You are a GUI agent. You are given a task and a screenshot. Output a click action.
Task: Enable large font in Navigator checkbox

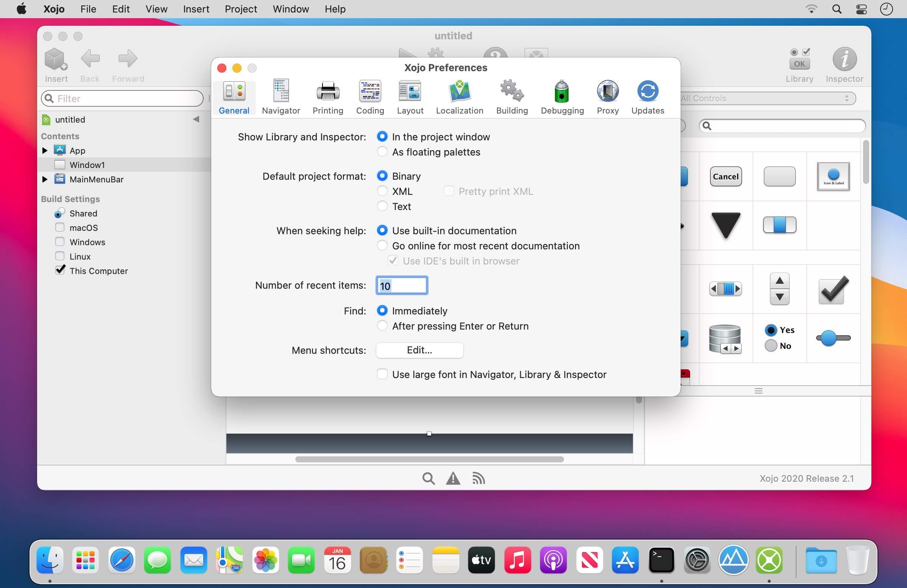click(382, 374)
